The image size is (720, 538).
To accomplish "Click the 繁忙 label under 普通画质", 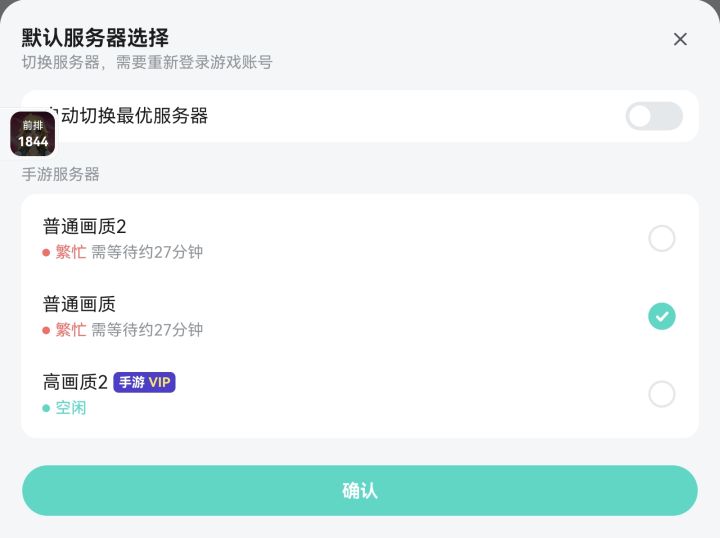I will tap(71, 330).
